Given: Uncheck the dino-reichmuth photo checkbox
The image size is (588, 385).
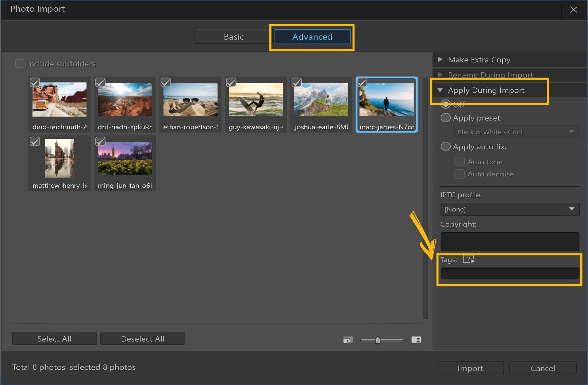Looking at the screenshot, I should point(35,82).
